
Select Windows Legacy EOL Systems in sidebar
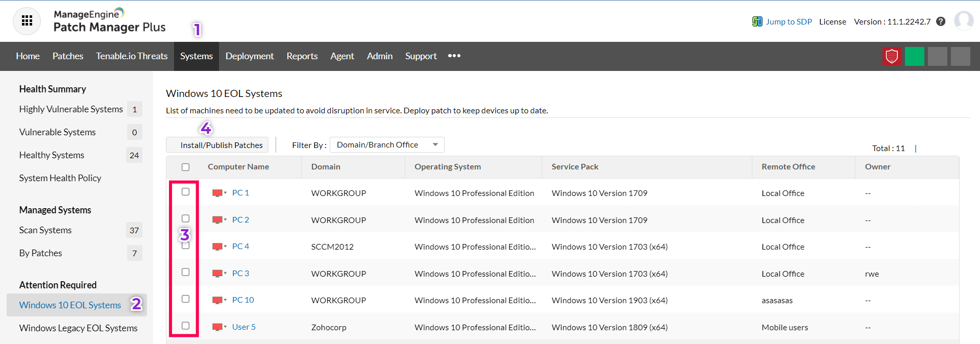tap(78, 328)
